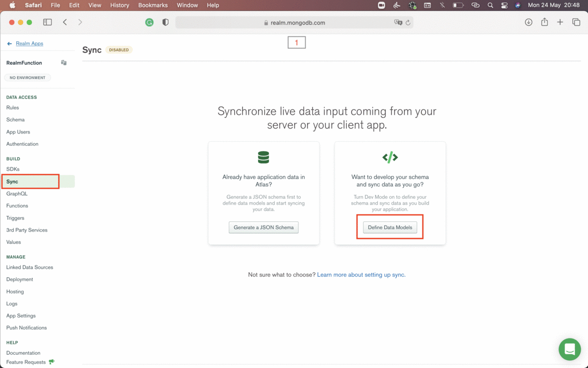Open the History menu
Viewport: 588px width, 368px height.
pyautogui.click(x=120, y=5)
